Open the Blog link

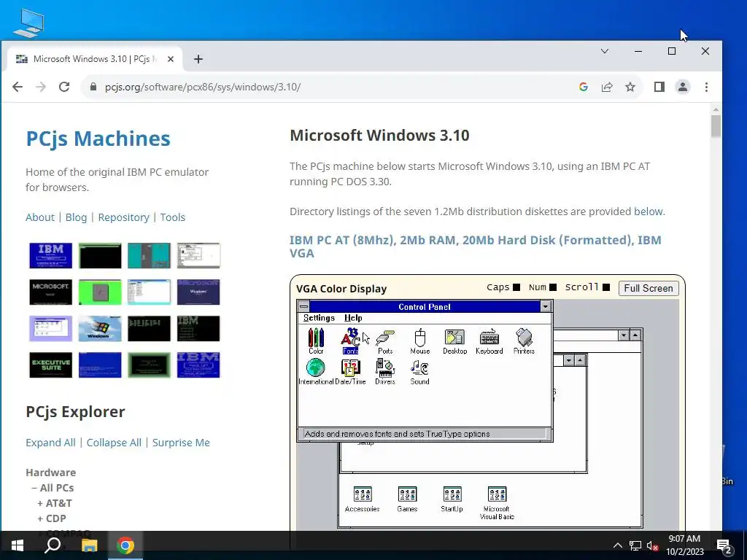click(x=76, y=217)
